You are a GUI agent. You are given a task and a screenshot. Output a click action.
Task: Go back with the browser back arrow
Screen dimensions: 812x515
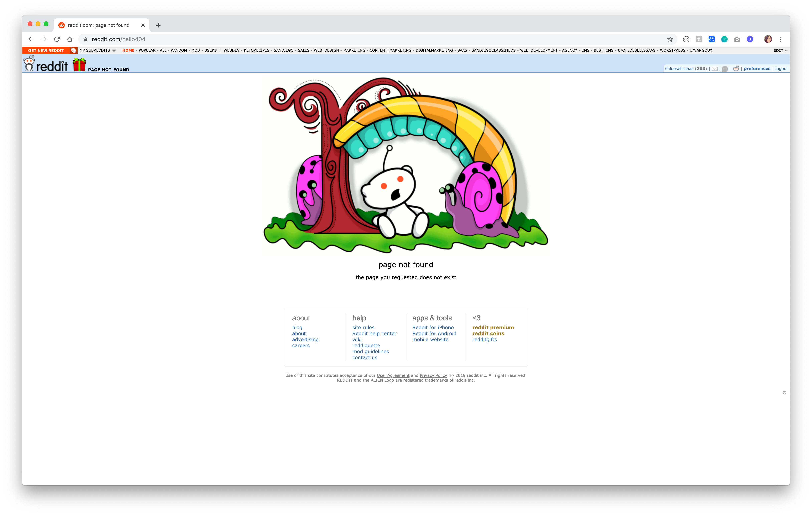(x=31, y=39)
